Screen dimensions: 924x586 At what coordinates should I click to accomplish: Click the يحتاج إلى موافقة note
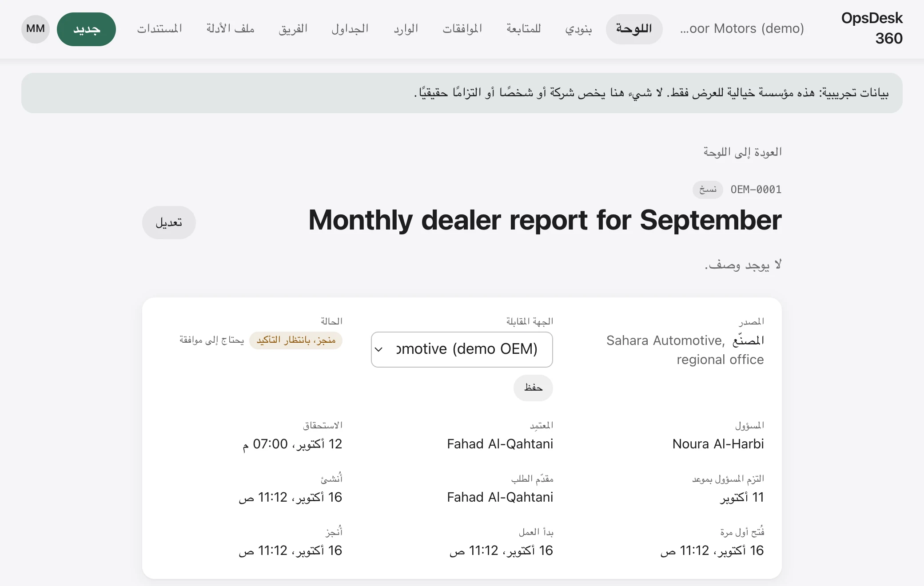212,340
